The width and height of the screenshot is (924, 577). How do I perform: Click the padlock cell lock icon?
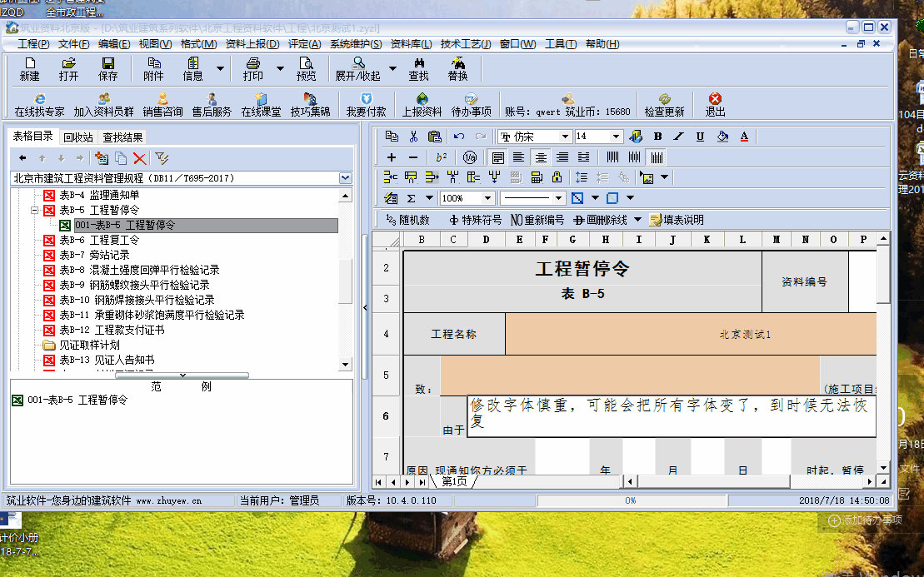557,177
